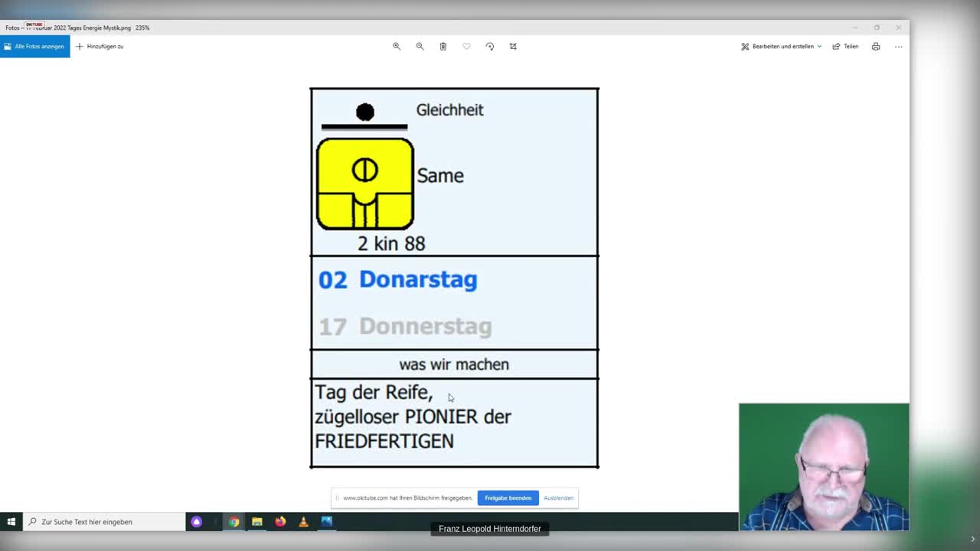The width and height of the screenshot is (980, 551).
Task: Open Firefox from the taskbar
Action: (x=280, y=522)
